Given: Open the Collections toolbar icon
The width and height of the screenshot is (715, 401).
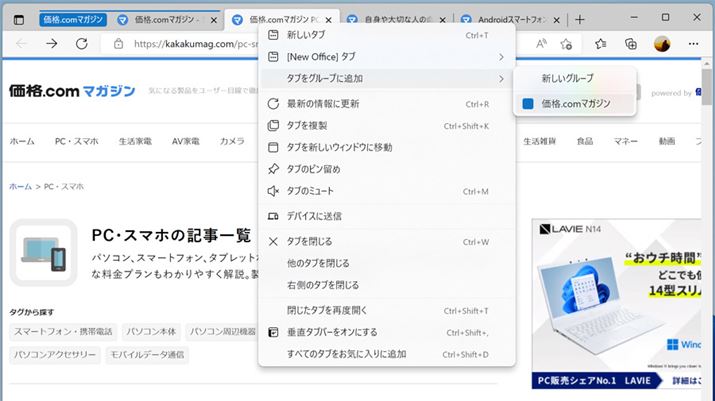Looking at the screenshot, I should pos(631,44).
